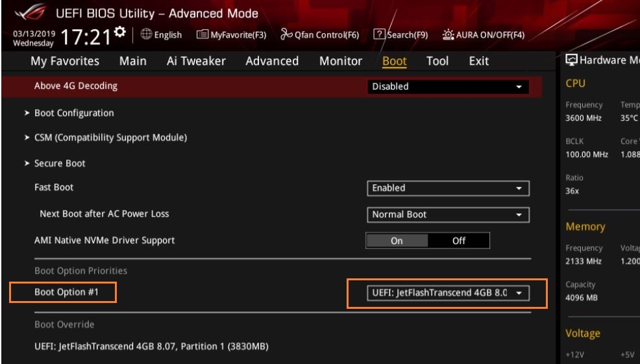The image size is (640, 364).
Task: Select the Boot tab
Action: pos(394,61)
